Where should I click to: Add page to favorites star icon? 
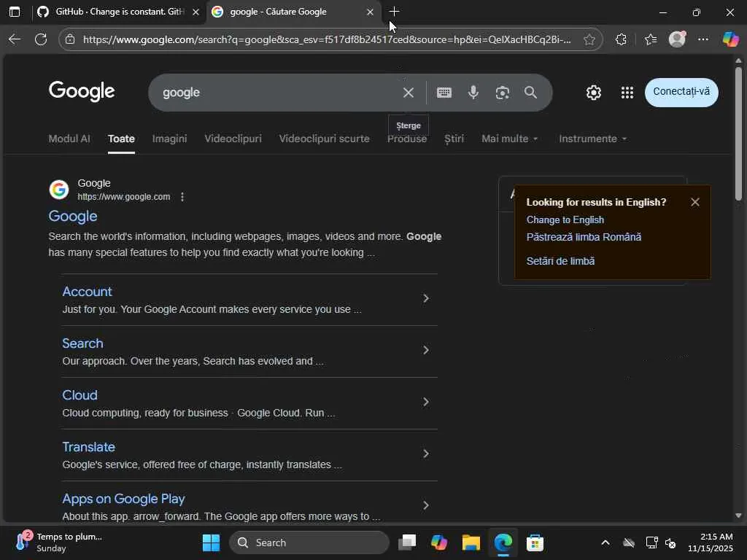(x=589, y=39)
